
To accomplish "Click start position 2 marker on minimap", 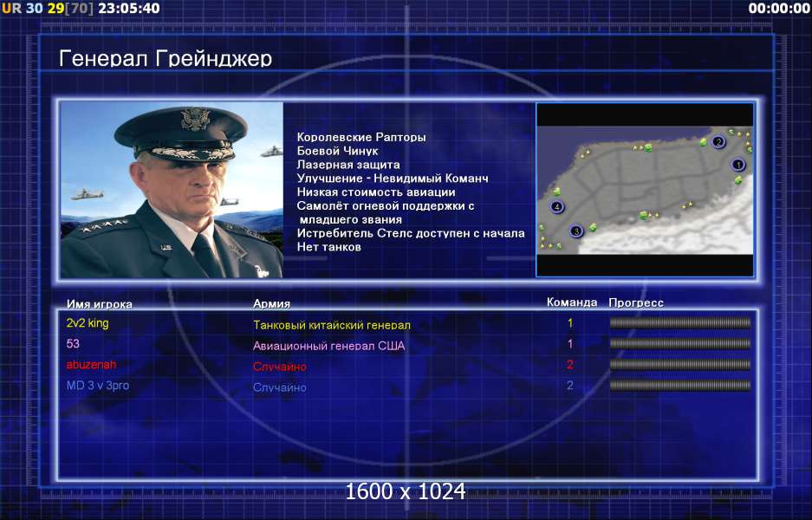I will pyautogui.click(x=718, y=141).
